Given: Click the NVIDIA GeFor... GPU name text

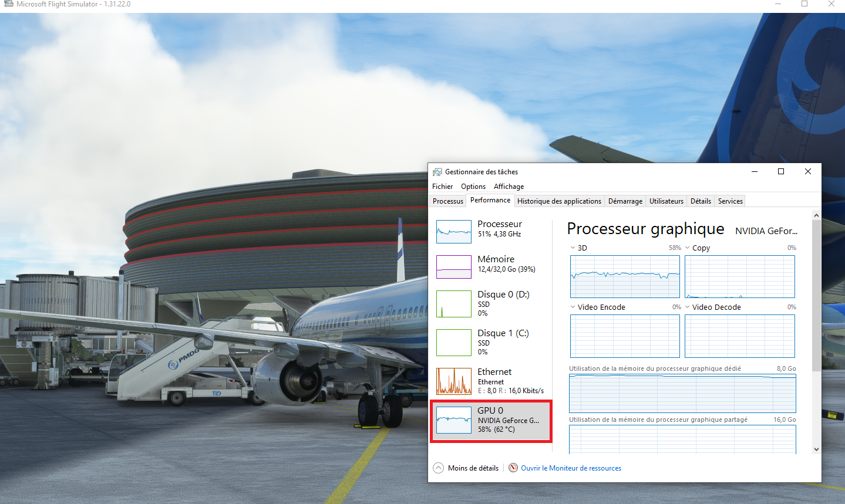Looking at the screenshot, I should (x=766, y=231).
